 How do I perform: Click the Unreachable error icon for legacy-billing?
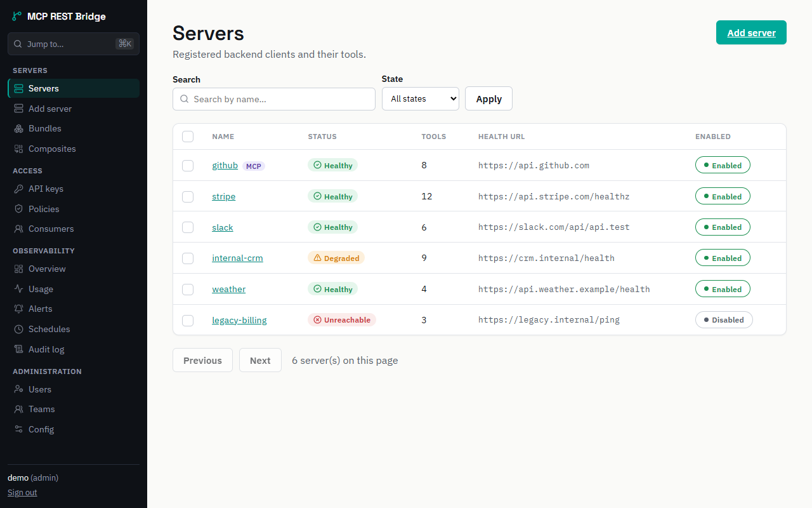[318, 320]
